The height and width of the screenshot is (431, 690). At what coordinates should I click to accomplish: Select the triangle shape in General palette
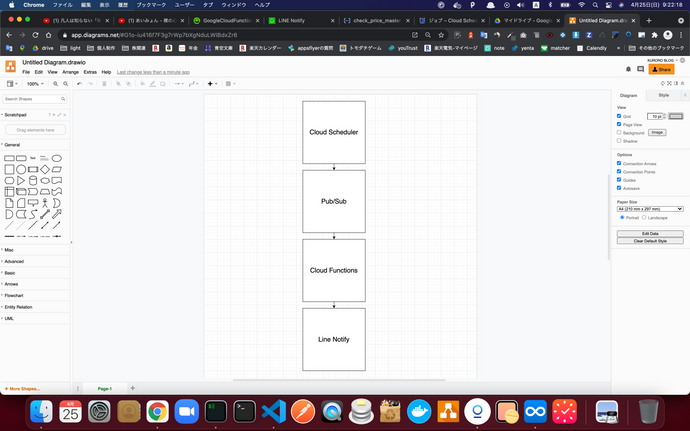[x=21, y=181]
